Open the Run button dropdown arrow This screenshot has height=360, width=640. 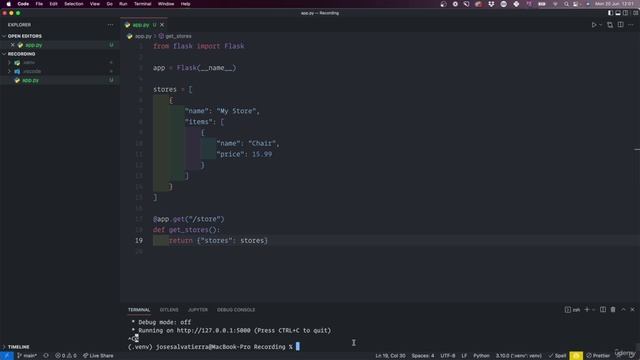[600, 25]
